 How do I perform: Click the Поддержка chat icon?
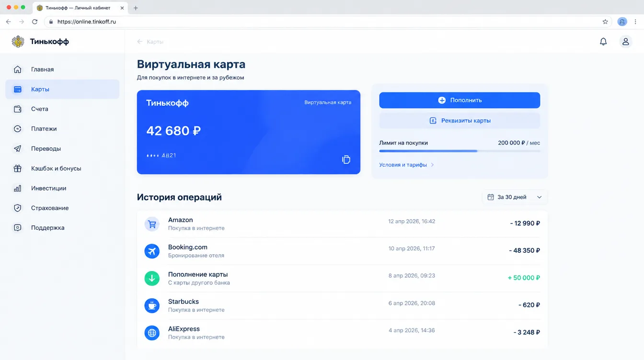(18, 228)
